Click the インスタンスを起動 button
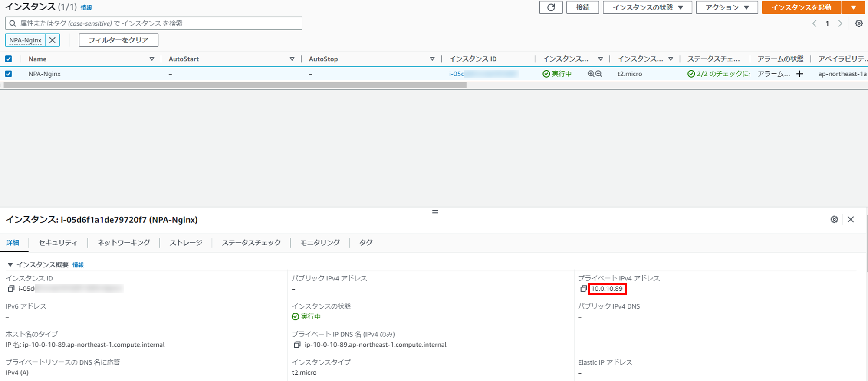868x381 pixels. [x=801, y=7]
